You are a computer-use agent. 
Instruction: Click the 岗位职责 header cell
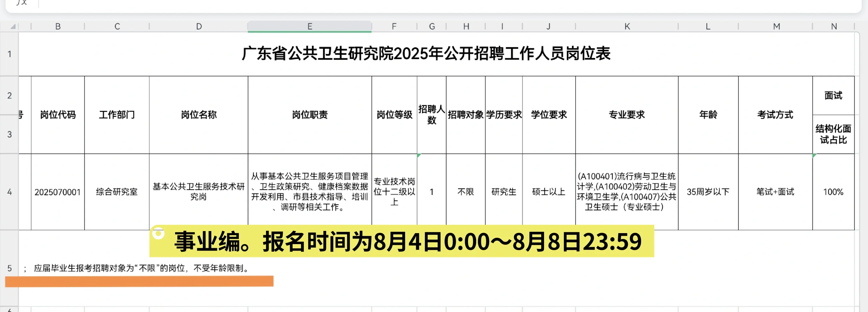tap(310, 115)
